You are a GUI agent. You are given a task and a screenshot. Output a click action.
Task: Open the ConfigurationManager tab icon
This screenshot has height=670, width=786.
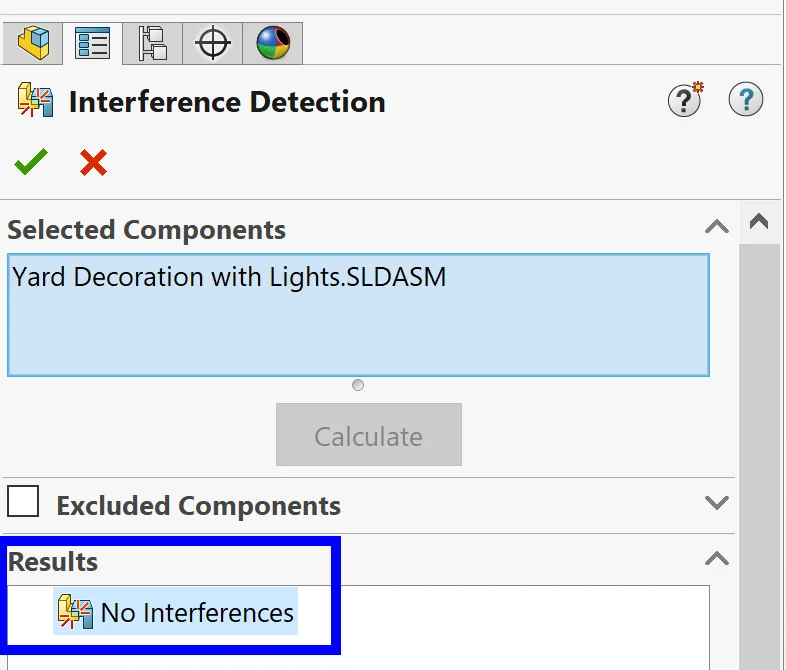(153, 43)
